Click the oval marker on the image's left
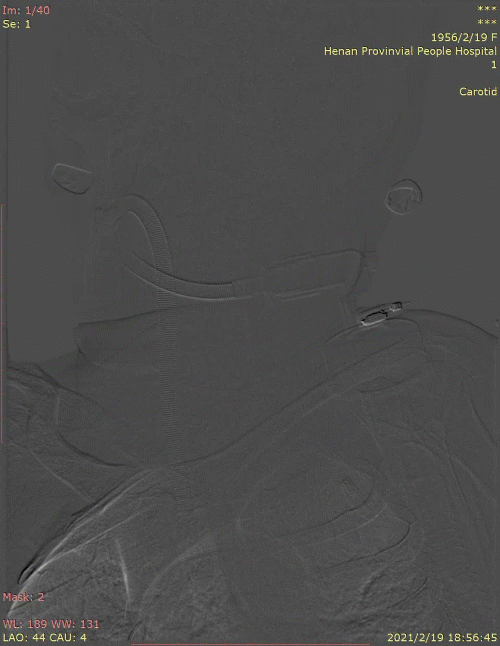Image resolution: width=500 pixels, height=646 pixels. (72, 178)
